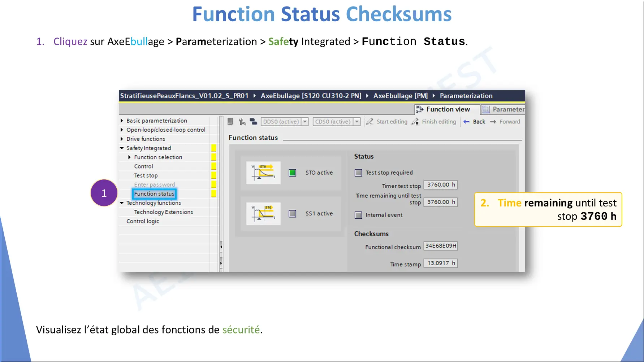Click the Start editing pencil icon
This screenshot has height=362, width=644.
[x=369, y=122]
